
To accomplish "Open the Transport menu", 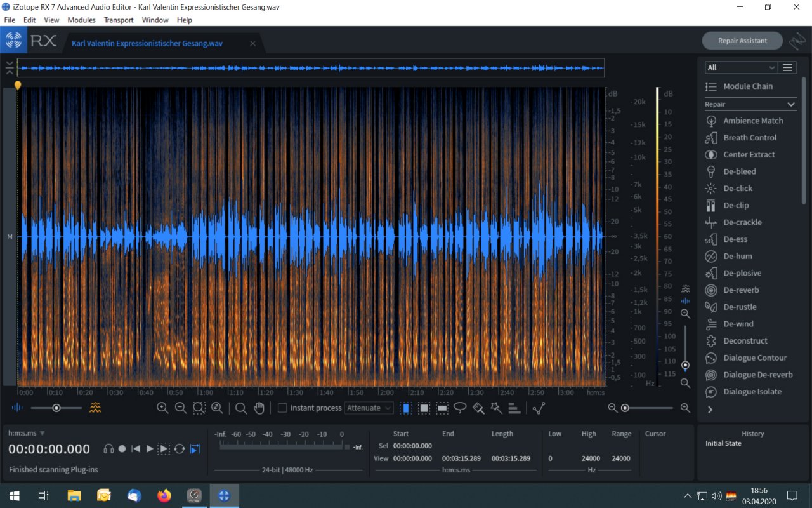I will (x=119, y=20).
